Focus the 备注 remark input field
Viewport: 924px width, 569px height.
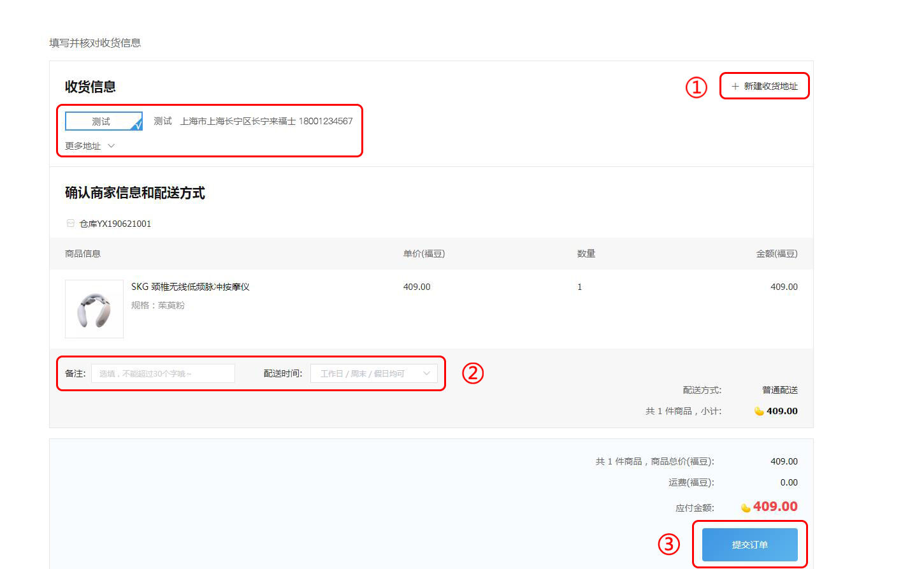click(x=163, y=373)
